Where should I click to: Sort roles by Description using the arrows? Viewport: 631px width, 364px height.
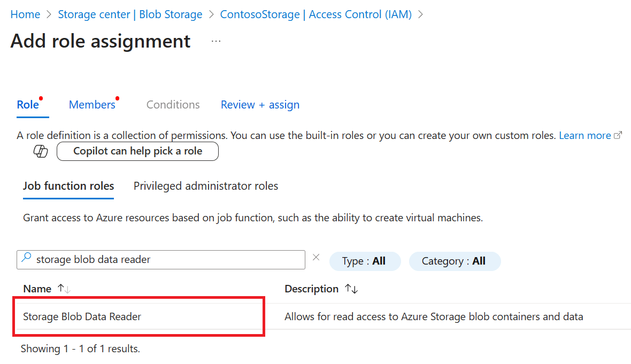(351, 289)
